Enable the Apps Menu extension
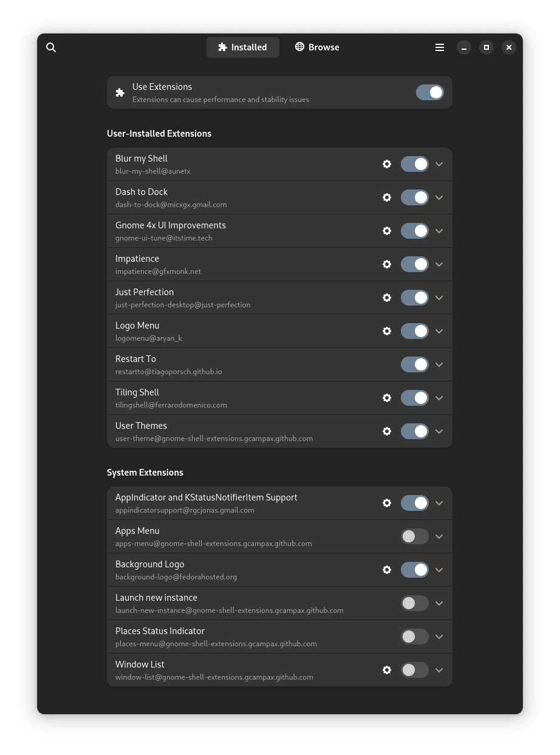The image size is (560, 755). 414,536
